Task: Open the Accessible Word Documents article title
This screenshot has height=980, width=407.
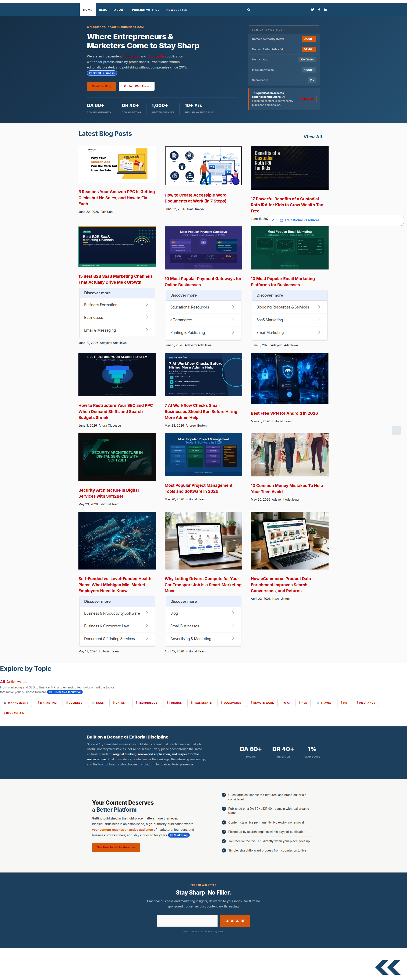Action: point(195,198)
